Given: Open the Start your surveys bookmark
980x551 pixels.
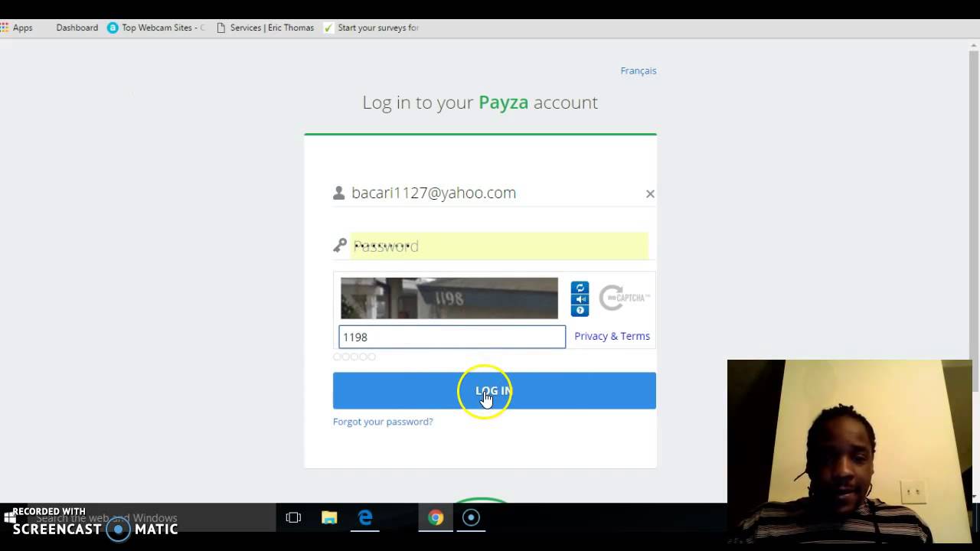Looking at the screenshot, I should [371, 28].
